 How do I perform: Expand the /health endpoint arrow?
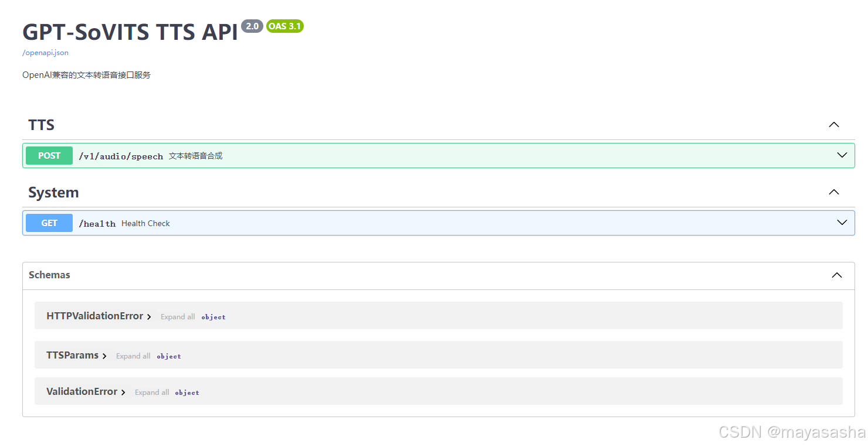[x=842, y=223]
